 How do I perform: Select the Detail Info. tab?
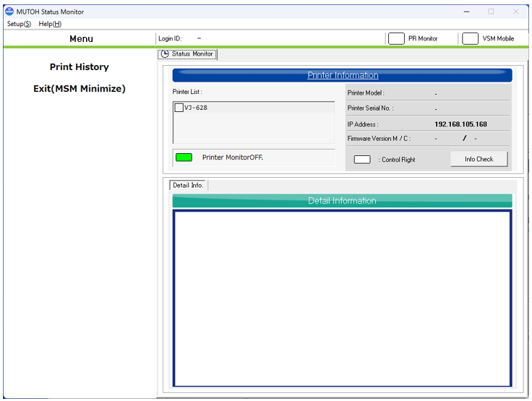click(188, 185)
